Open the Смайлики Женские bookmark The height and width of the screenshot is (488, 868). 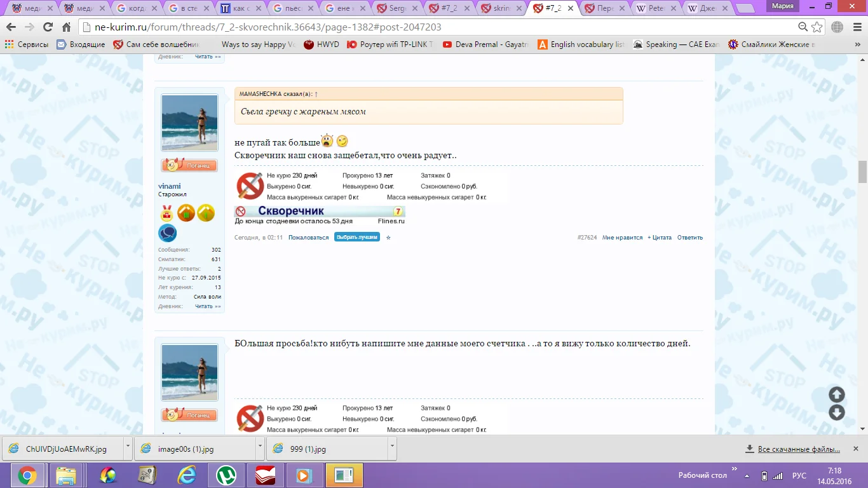coord(771,44)
